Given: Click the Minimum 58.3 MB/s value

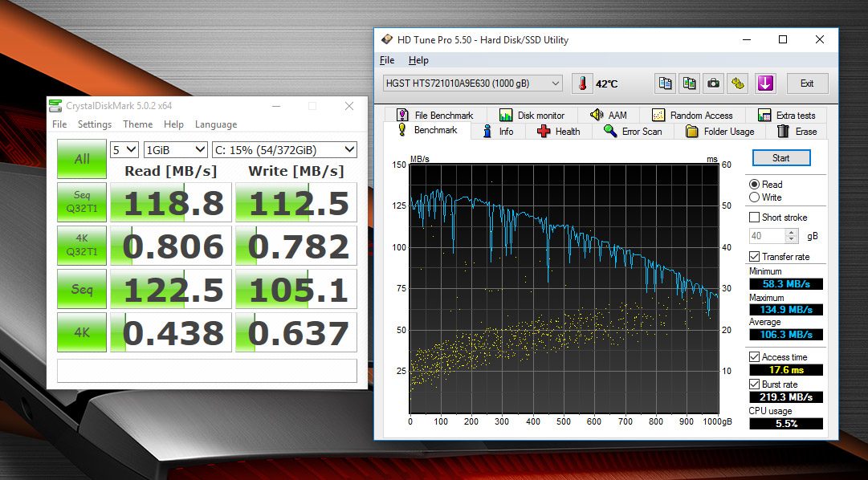Looking at the screenshot, I should 786,284.
